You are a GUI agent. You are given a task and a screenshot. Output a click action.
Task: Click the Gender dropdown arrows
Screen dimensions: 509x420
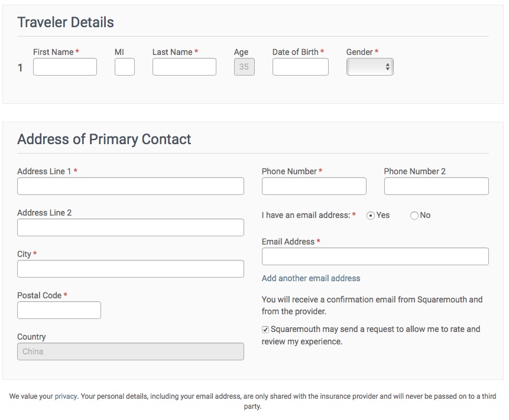[388, 67]
